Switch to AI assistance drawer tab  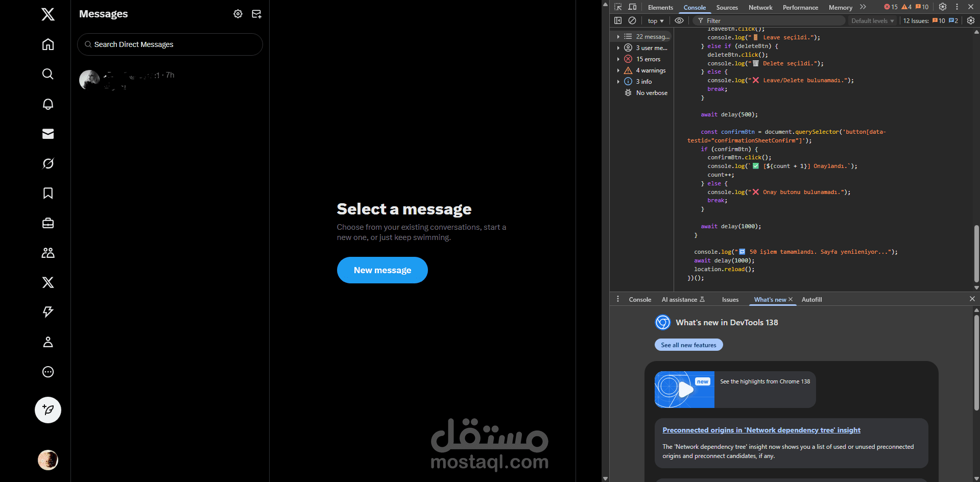683,300
